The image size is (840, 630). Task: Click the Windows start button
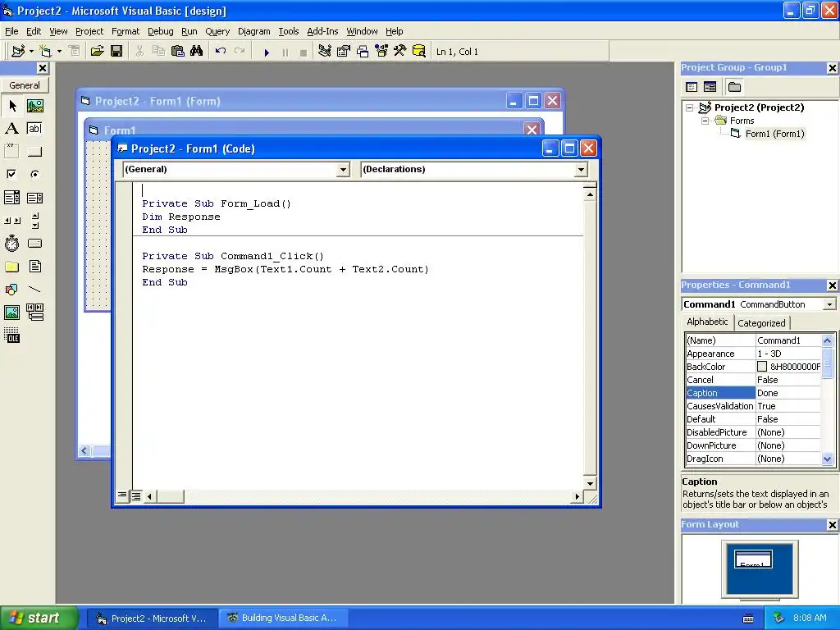(39, 618)
